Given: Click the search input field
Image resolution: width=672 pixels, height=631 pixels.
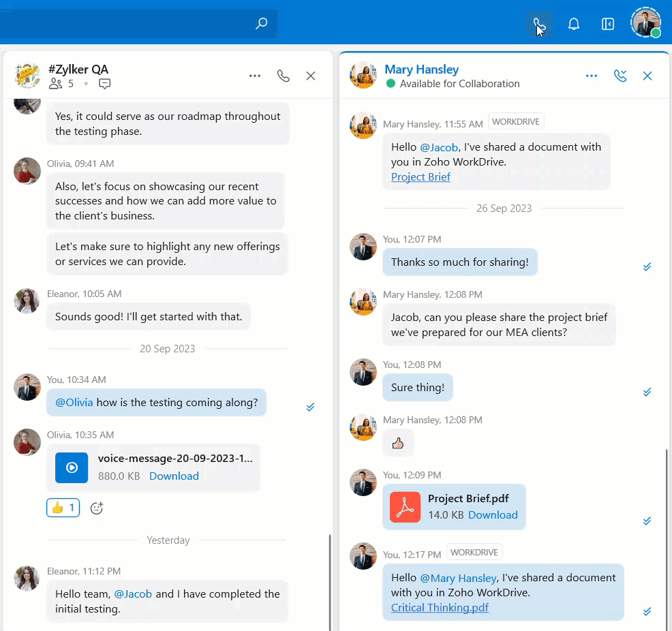Looking at the screenshot, I should 139,23.
